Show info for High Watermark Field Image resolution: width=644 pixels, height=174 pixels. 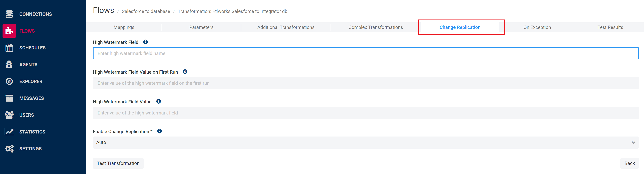[145, 42]
